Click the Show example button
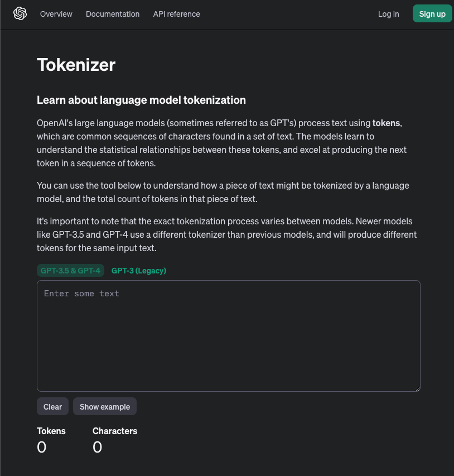 click(x=104, y=406)
